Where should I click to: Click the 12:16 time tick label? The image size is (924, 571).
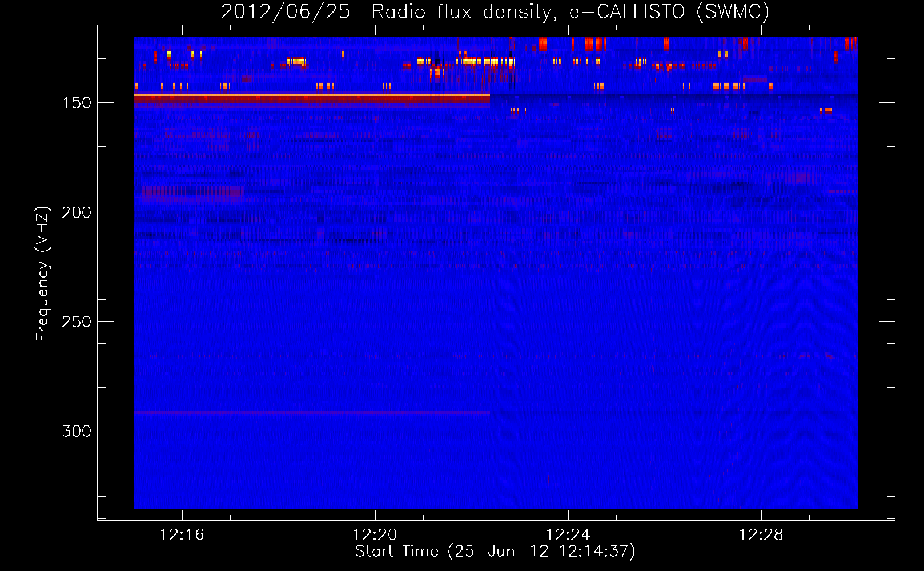click(182, 535)
